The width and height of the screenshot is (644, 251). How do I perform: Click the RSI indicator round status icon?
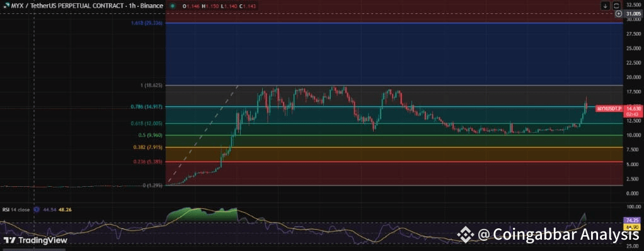pos(36,209)
